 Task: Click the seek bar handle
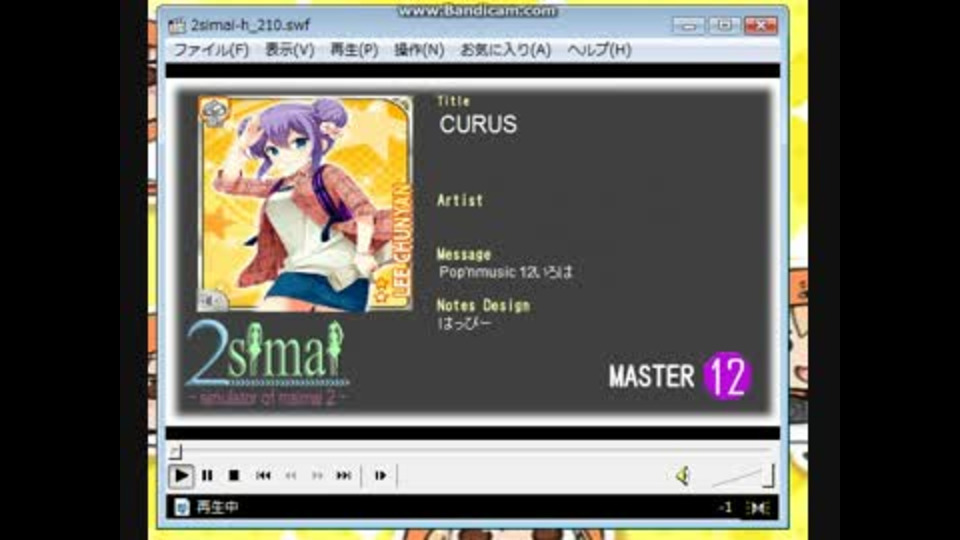(x=176, y=452)
